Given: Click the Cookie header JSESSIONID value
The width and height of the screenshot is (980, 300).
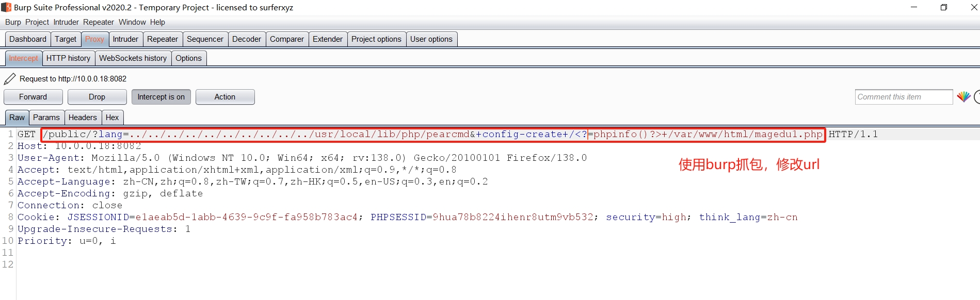Looking at the screenshot, I should [246, 217].
